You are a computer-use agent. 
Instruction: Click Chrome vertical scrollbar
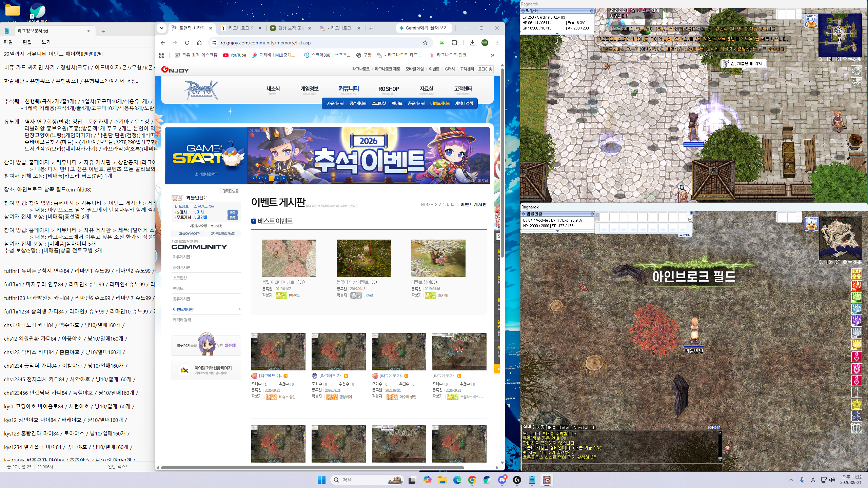pyautogui.click(x=502, y=163)
